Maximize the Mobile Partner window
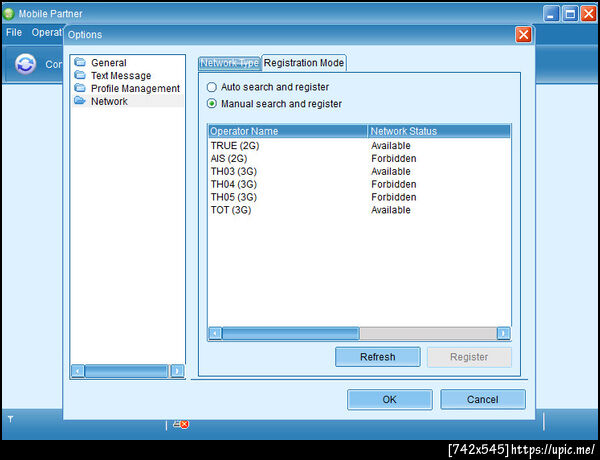This screenshot has width=600, height=460. 570,14
